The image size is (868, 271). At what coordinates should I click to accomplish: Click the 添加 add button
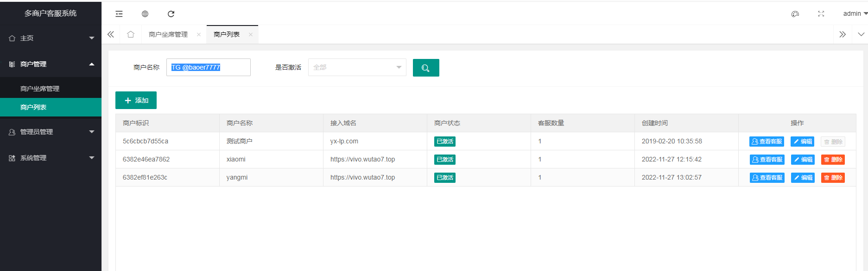click(x=136, y=100)
